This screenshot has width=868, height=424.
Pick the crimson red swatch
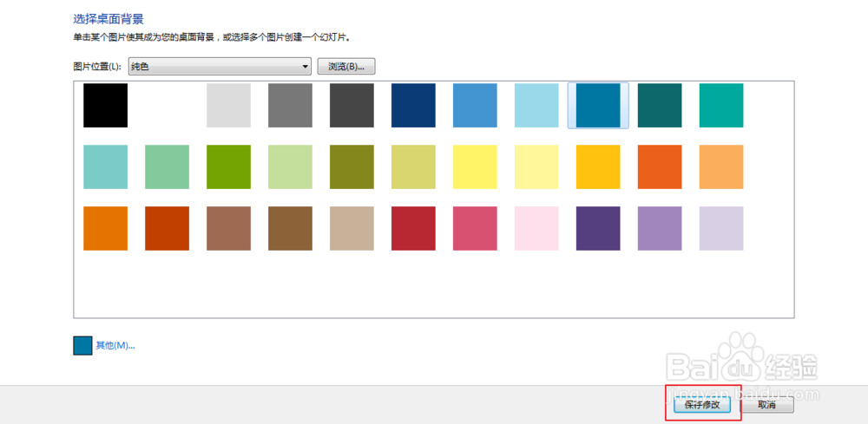[413, 228]
